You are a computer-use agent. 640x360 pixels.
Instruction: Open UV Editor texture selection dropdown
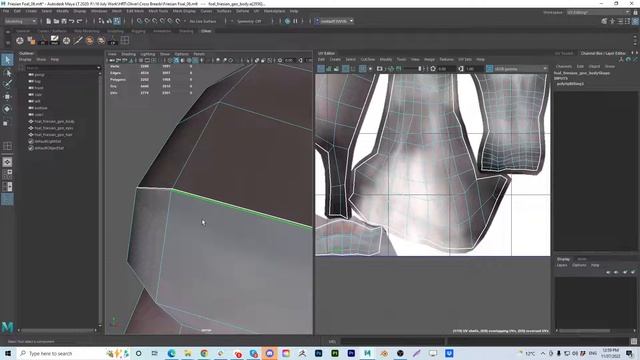coord(520,69)
